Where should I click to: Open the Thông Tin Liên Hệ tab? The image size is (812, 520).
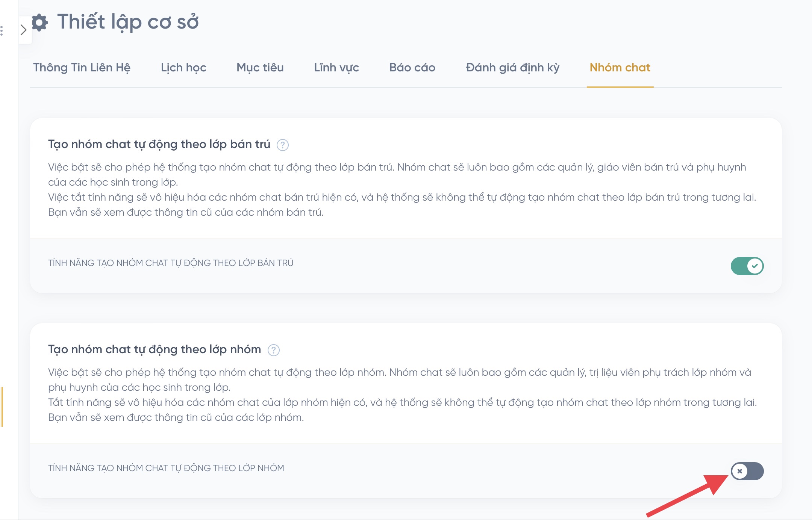coord(82,68)
